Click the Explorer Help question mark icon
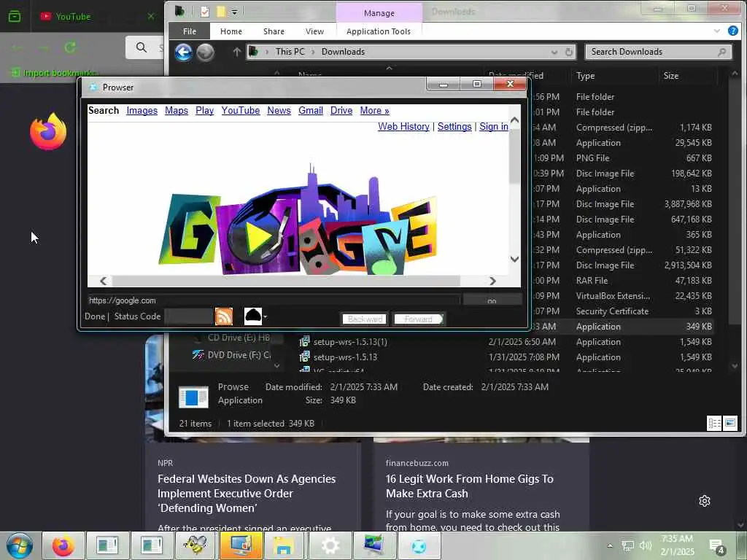Image resolution: width=747 pixels, height=560 pixels. 732,31
